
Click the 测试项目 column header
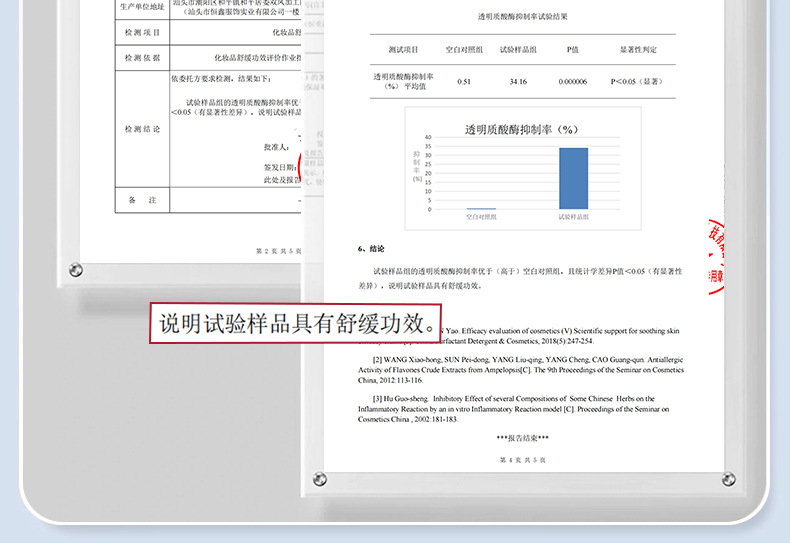click(x=403, y=49)
